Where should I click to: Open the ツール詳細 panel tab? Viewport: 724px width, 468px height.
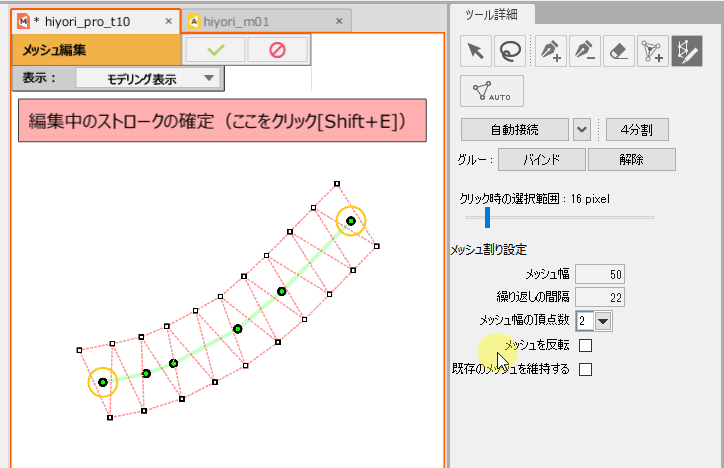[492, 13]
